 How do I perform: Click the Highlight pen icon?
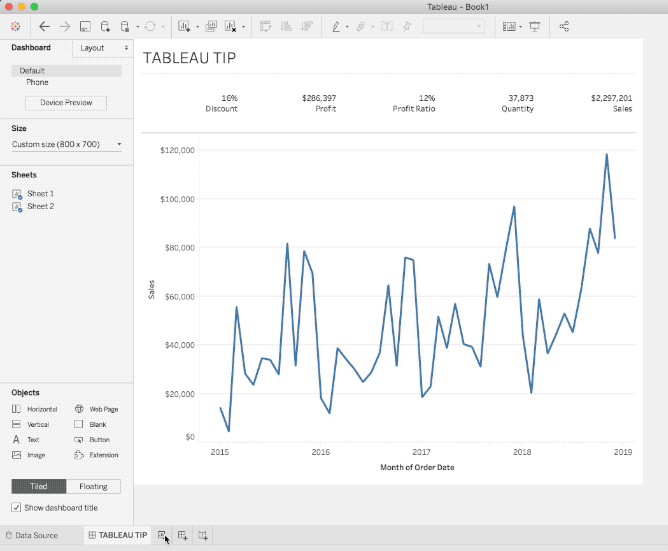pyautogui.click(x=336, y=26)
